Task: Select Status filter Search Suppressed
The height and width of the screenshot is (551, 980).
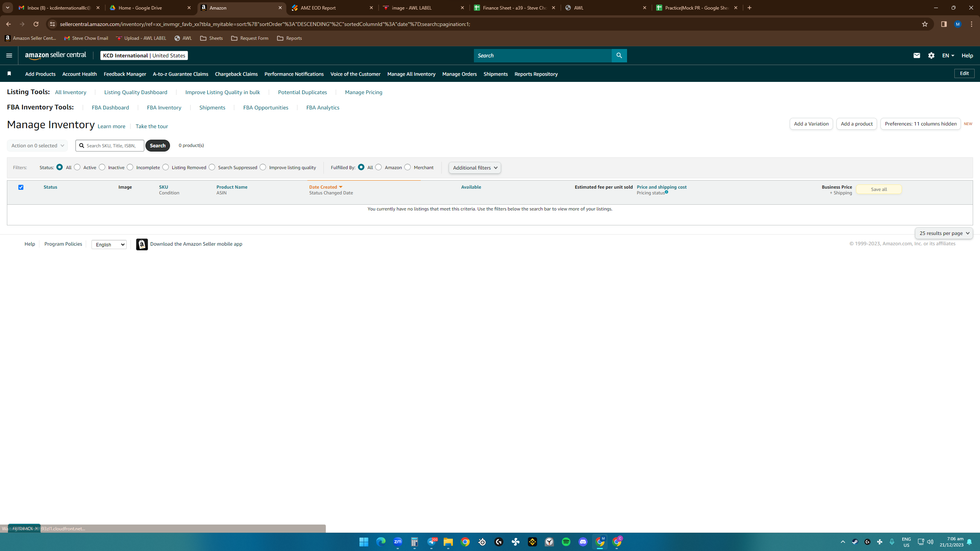Action: pos(212,167)
